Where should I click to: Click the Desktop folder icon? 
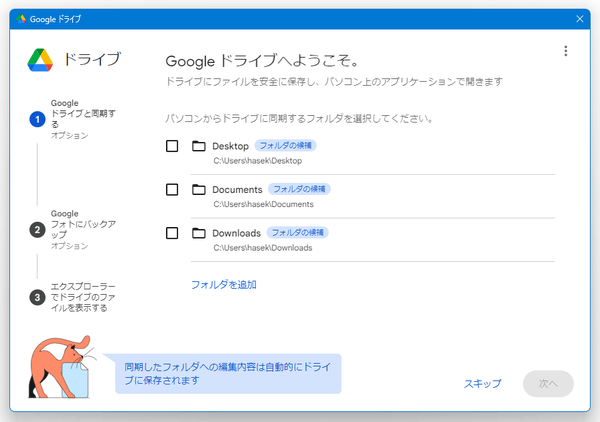pos(199,146)
